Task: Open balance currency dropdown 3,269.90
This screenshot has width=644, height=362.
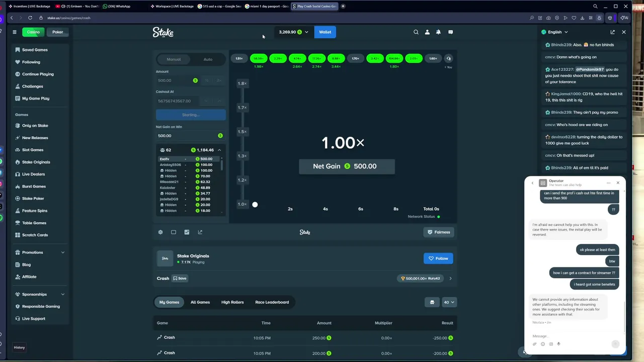Action: [294, 32]
